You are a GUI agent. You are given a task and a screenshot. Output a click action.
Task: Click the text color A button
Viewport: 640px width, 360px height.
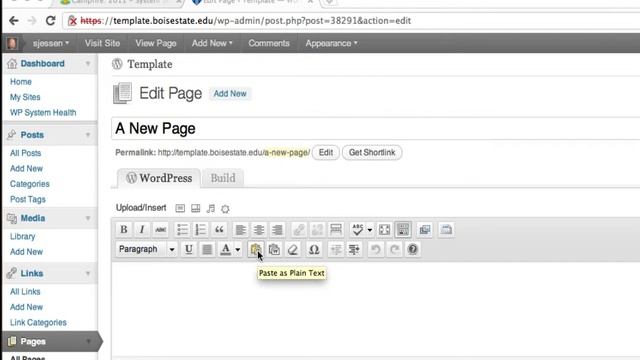coord(225,249)
